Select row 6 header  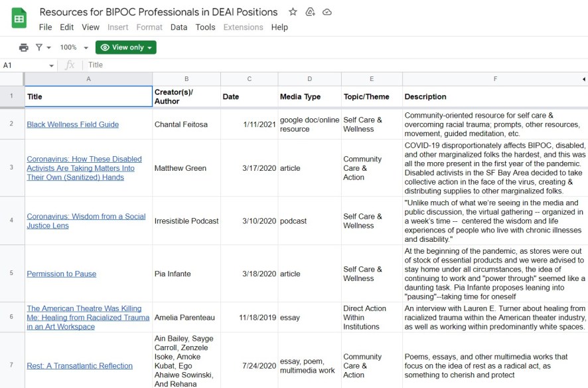pos(12,317)
